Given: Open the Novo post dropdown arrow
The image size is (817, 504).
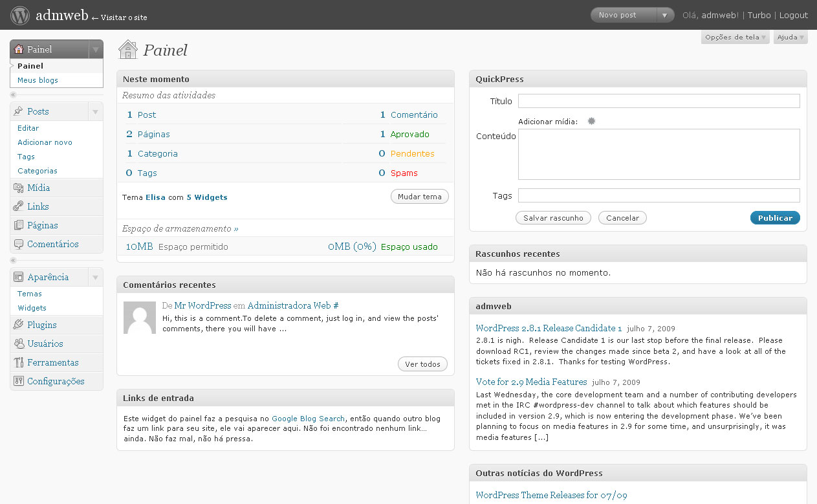Looking at the screenshot, I should coord(665,15).
